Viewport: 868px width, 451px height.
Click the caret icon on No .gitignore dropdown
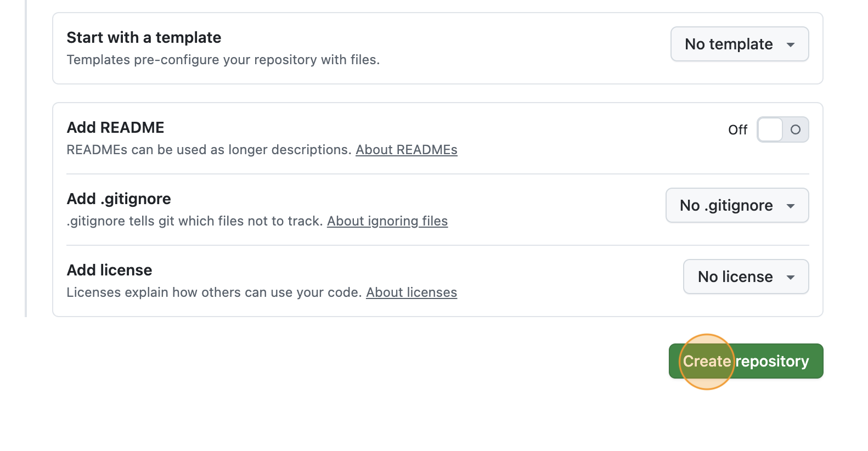791,205
